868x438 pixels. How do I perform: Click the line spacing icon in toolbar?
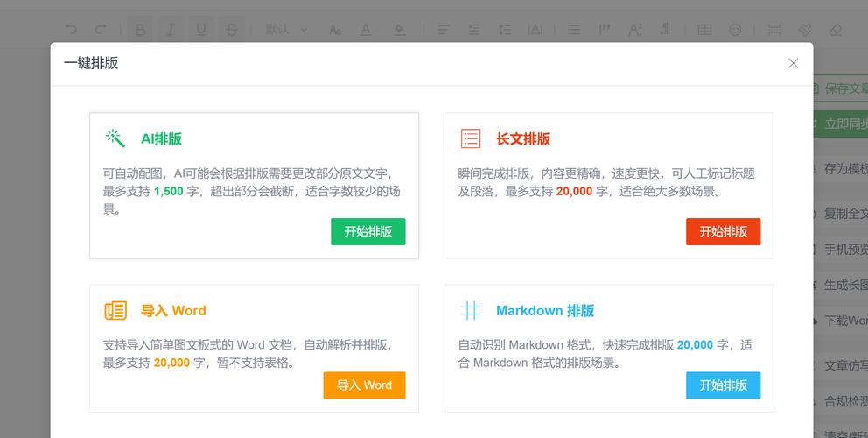[x=505, y=30]
